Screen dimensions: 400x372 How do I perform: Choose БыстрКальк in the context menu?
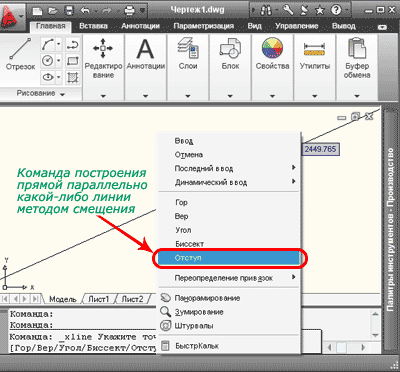coord(230,346)
